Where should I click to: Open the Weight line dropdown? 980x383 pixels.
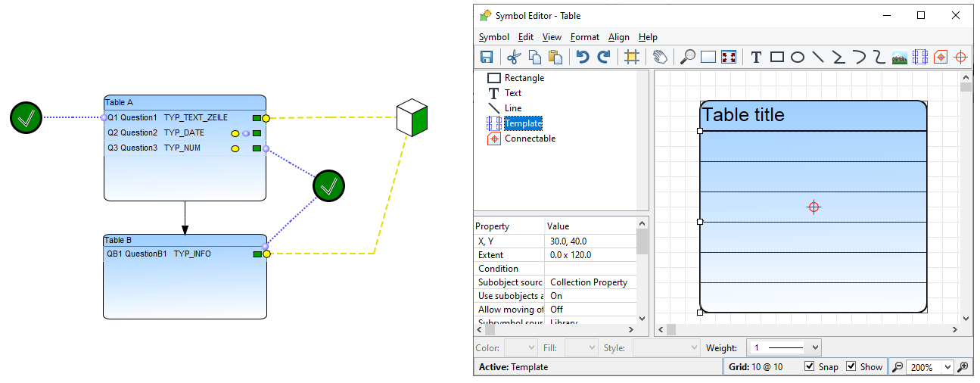click(784, 348)
